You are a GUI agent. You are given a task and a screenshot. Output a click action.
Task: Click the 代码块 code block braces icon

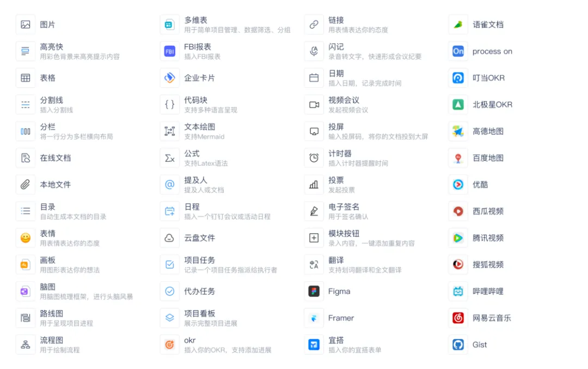pos(169,105)
